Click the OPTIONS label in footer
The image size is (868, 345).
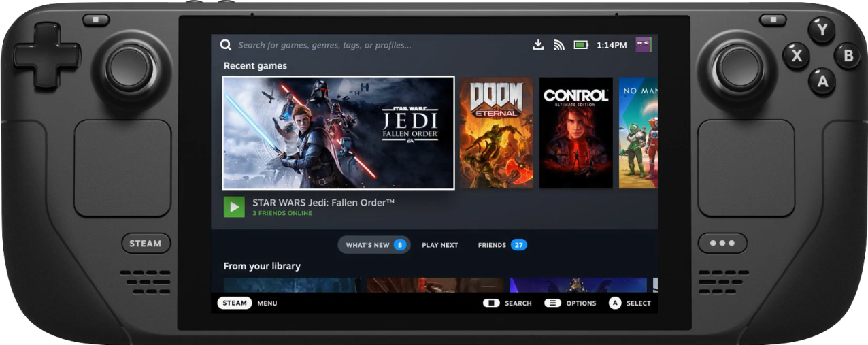point(581,303)
